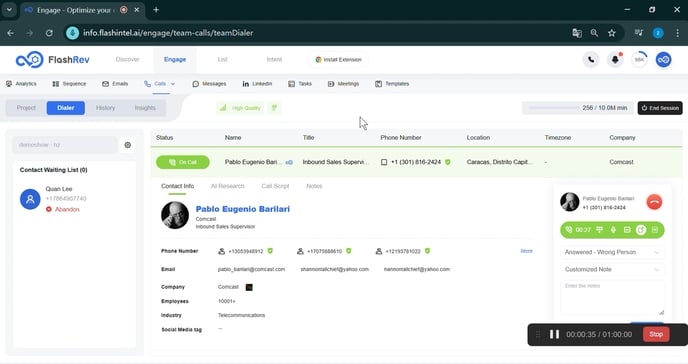Screen dimensions: 688x364
Task: Click the Install Extension button
Action: [x=338, y=60]
